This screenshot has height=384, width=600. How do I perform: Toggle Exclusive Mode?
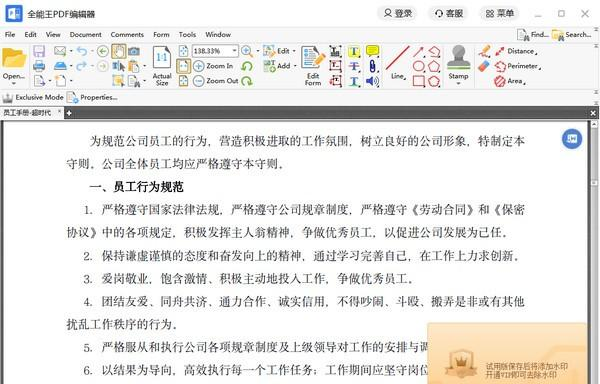[x=33, y=98]
